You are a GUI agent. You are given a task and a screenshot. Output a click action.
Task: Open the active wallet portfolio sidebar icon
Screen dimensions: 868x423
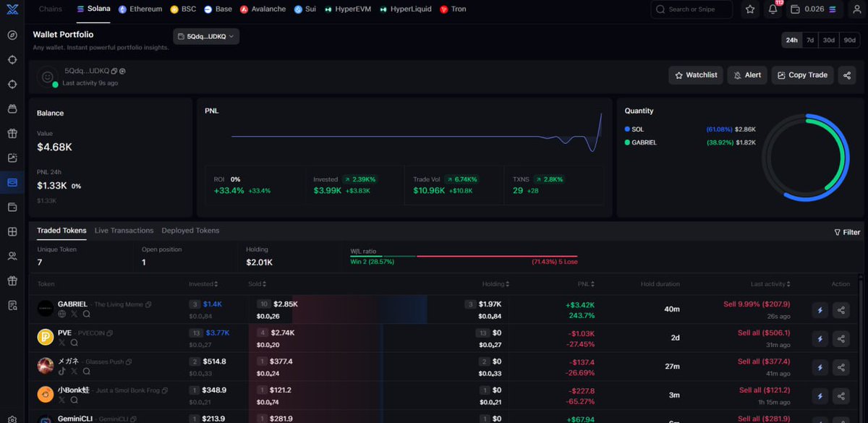(x=12, y=182)
